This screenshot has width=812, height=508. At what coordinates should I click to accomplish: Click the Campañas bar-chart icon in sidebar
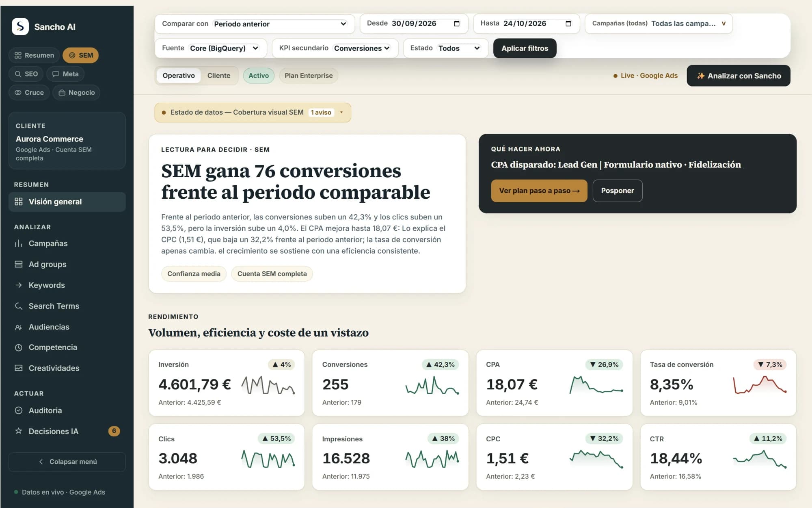point(18,243)
